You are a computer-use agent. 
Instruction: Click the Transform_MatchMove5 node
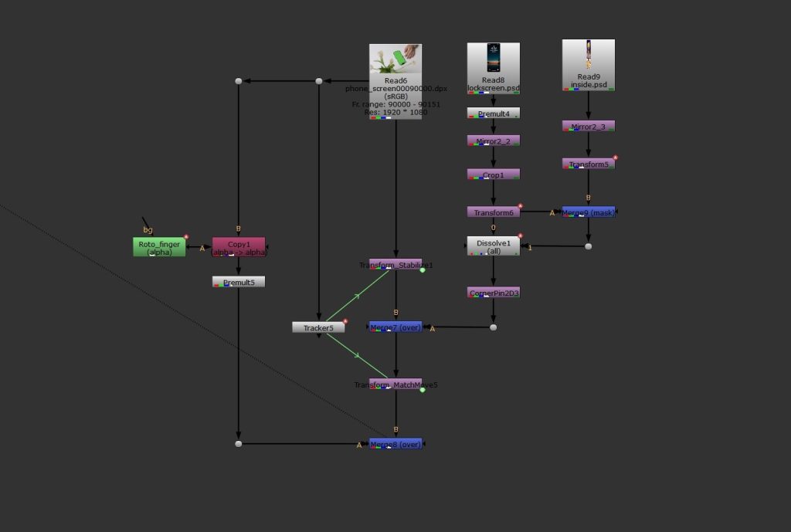coord(395,385)
